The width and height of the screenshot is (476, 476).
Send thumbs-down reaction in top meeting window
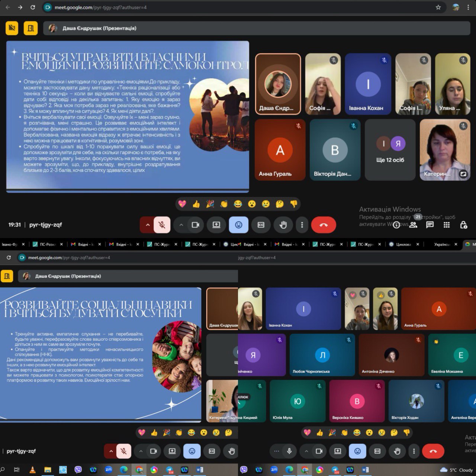click(x=294, y=204)
